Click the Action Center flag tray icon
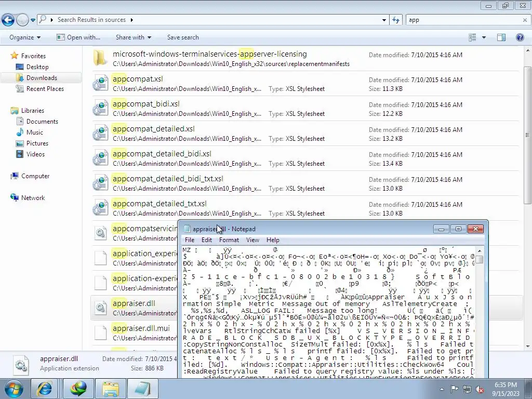 (x=454, y=389)
